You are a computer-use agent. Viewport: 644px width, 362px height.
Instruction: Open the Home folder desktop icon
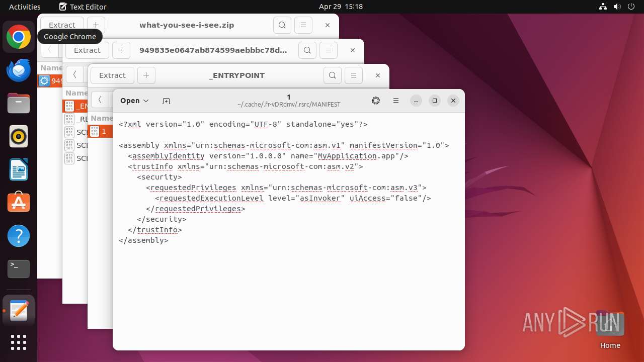(x=610, y=329)
